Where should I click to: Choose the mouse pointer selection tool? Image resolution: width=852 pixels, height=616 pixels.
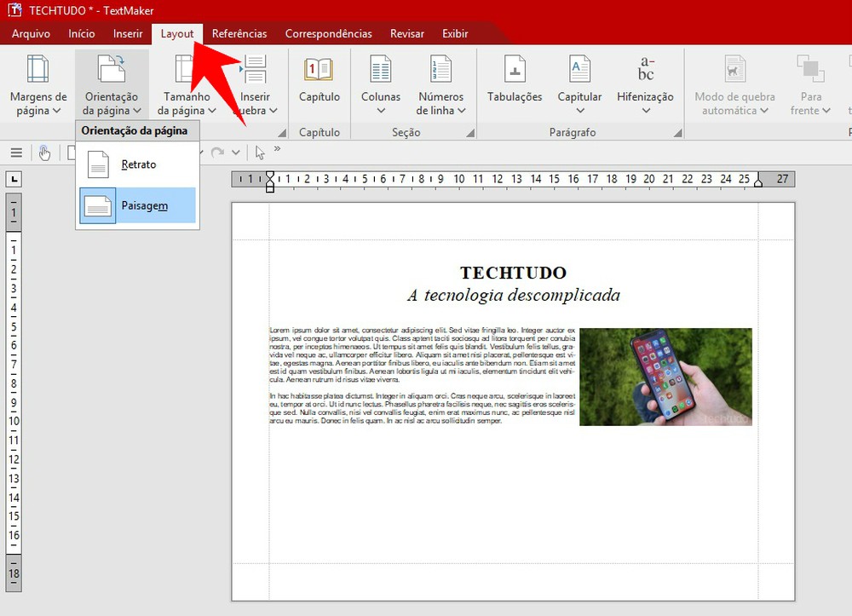point(260,152)
